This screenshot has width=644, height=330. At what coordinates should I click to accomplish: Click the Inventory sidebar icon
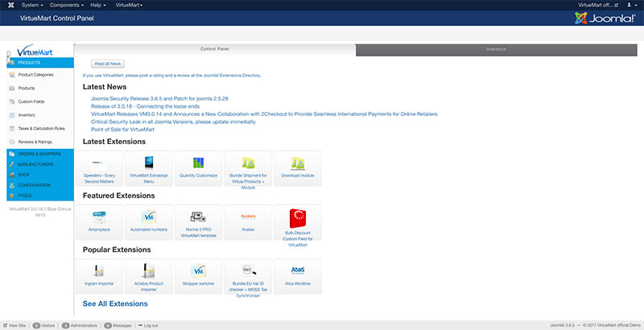[12, 115]
